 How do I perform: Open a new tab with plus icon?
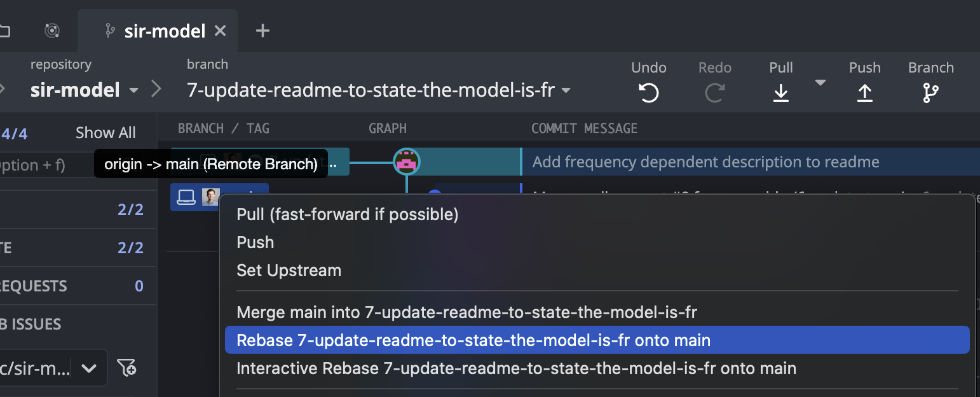tap(262, 31)
